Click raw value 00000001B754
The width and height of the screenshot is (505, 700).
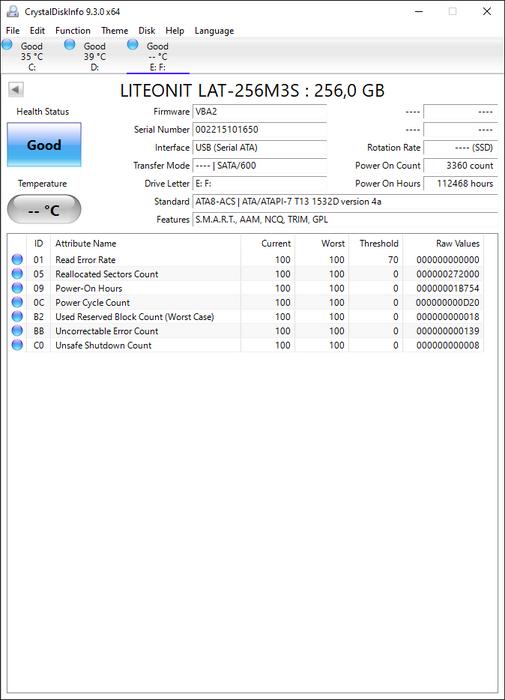448,288
